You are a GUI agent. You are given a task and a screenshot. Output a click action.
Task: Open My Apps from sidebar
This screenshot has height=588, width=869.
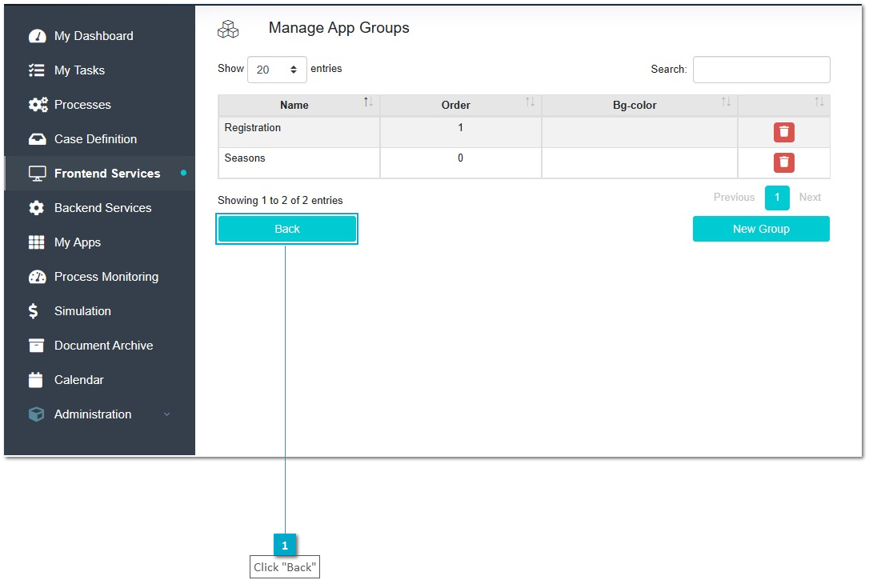coord(78,242)
